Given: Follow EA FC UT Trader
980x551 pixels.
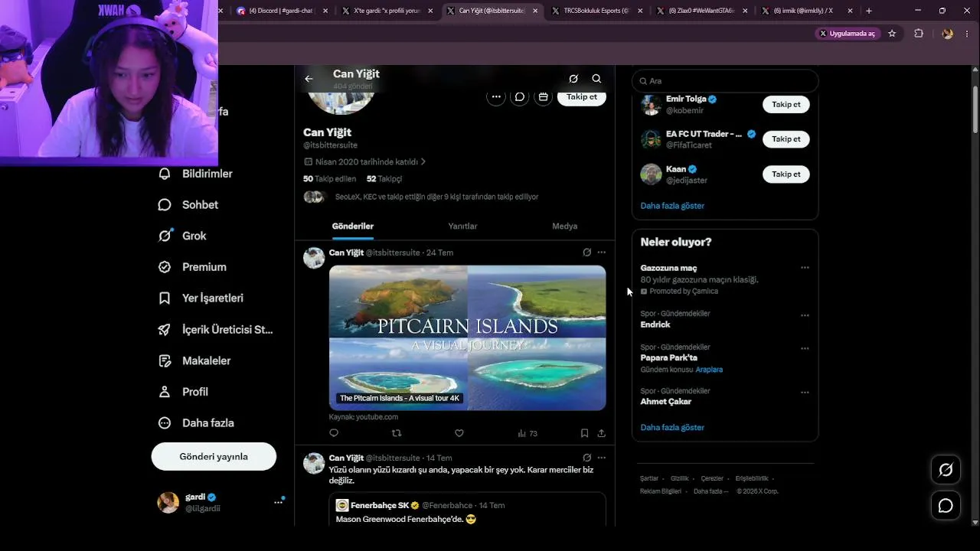Looking at the screenshot, I should [x=786, y=139].
